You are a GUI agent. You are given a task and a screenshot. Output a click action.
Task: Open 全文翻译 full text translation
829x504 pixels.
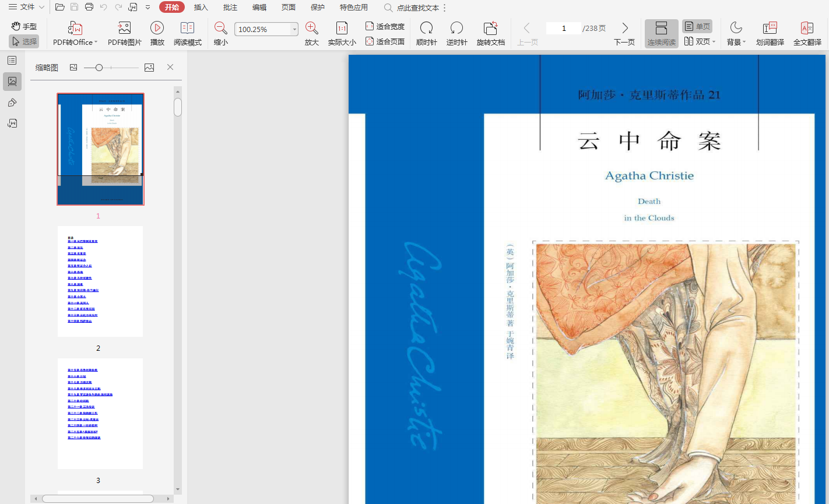(x=807, y=33)
